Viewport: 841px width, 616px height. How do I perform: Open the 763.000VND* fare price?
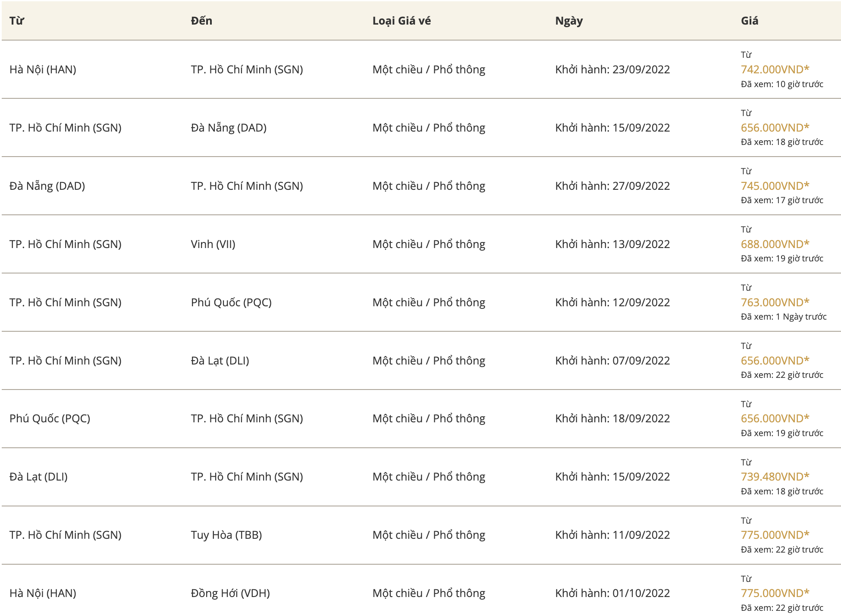tap(775, 302)
